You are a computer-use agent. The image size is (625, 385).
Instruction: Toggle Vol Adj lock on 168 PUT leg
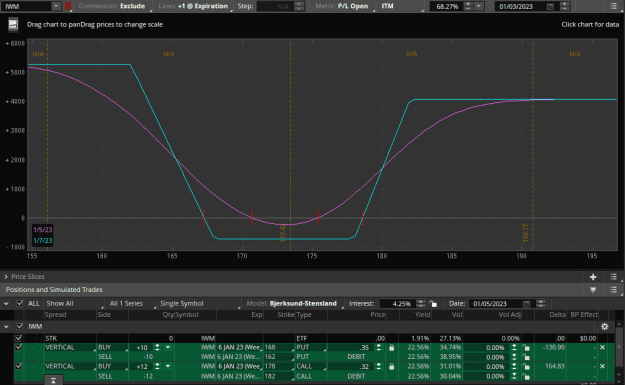(x=527, y=348)
